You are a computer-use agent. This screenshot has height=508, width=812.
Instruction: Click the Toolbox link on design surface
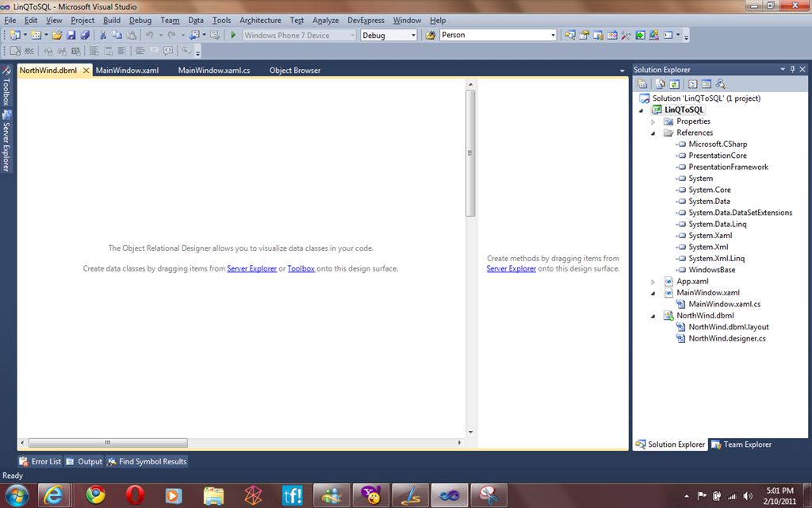(301, 269)
